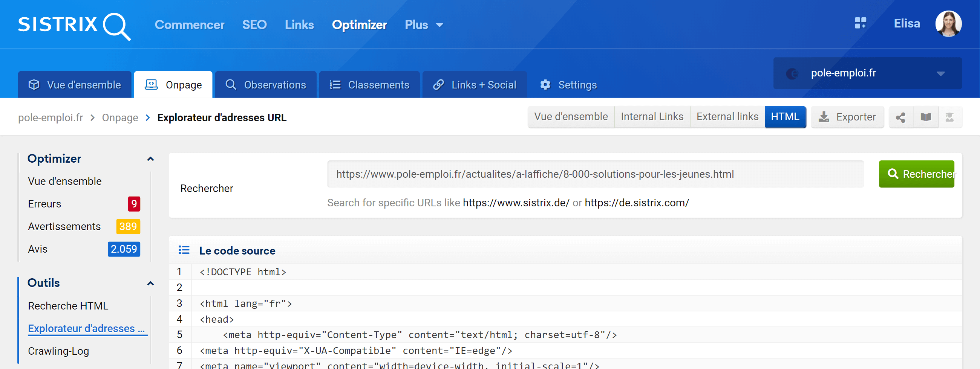Click the monitor icon on Onpage tab
The image size is (980, 369).
click(x=151, y=84)
